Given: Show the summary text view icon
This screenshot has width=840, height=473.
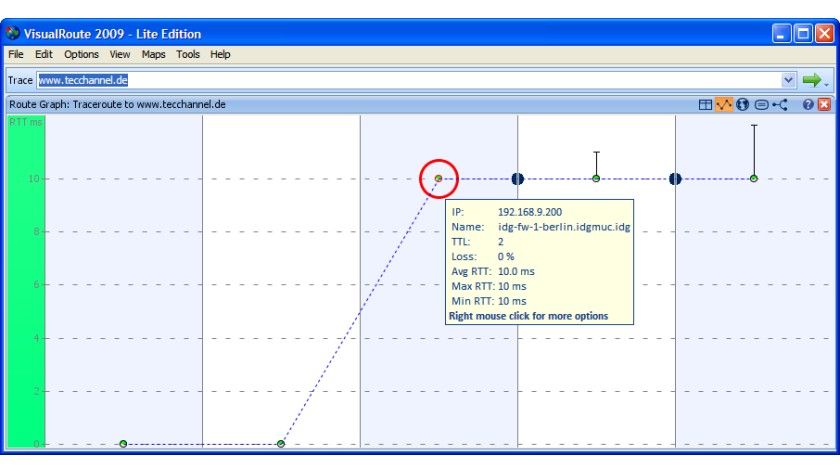Looking at the screenshot, I should point(761,105).
